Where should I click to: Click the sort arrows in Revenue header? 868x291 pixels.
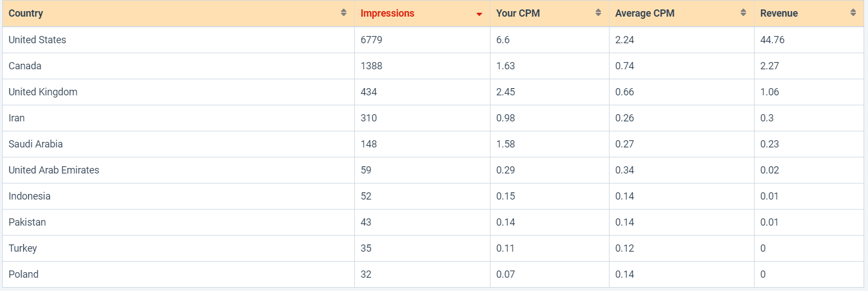click(853, 13)
